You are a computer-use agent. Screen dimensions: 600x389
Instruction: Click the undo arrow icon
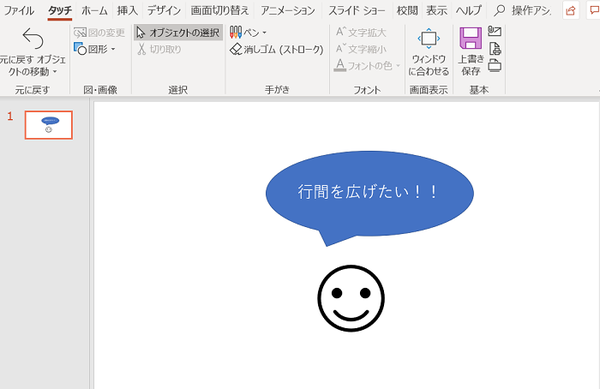pos(33,38)
